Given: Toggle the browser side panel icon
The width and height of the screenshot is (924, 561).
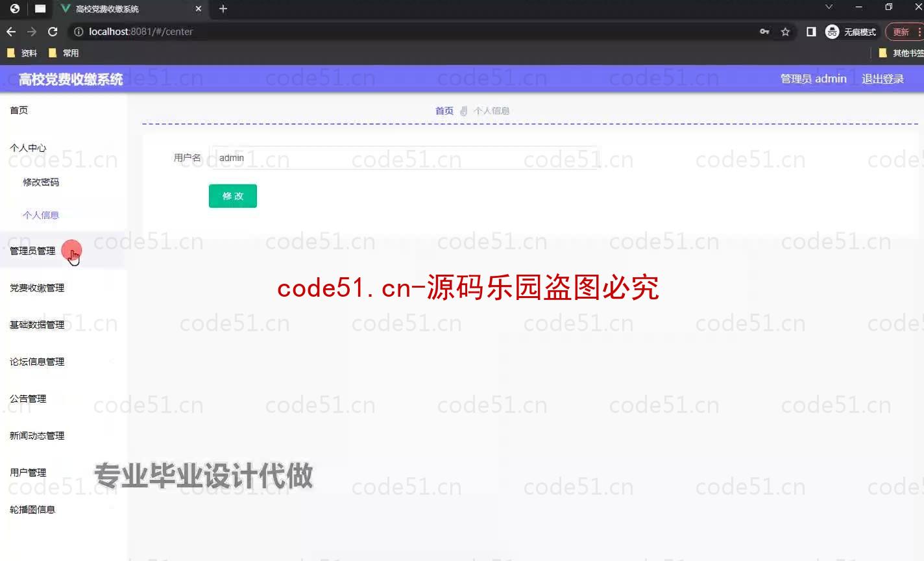Looking at the screenshot, I should click(x=811, y=31).
